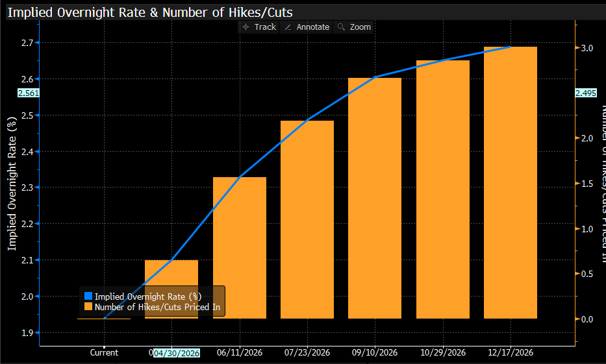Click the blue Implied Overnight Rate legend swatch
Image resolution: width=606 pixels, height=364 pixels.
[x=88, y=297]
